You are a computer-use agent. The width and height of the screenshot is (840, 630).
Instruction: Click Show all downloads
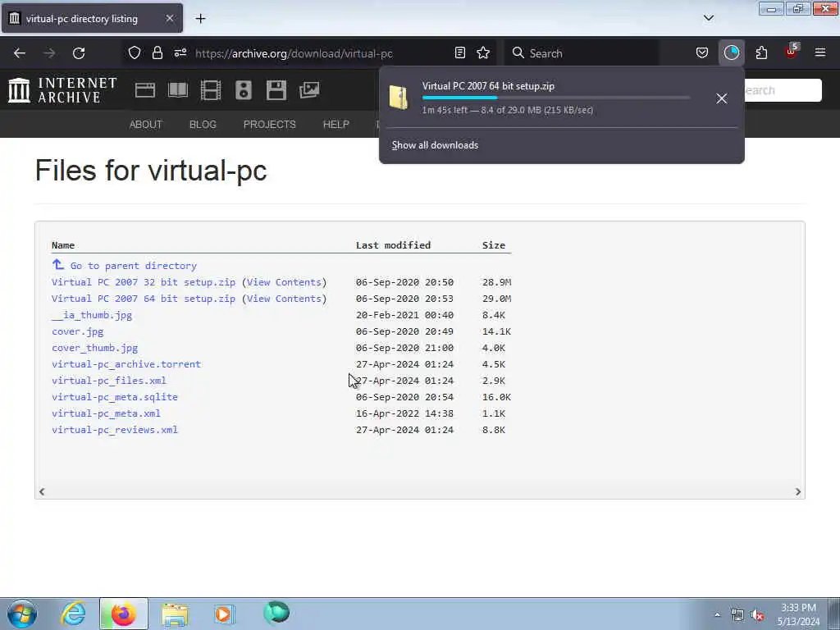(x=435, y=145)
